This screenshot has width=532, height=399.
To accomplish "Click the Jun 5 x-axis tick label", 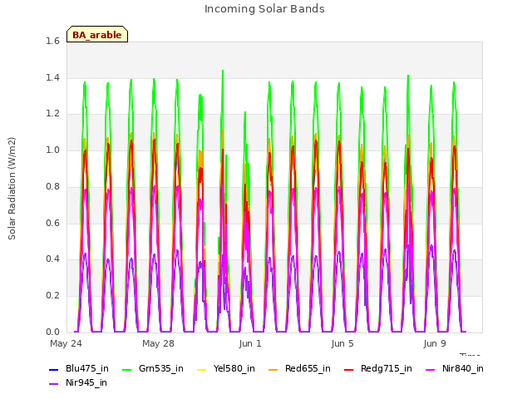I will pos(342,343).
